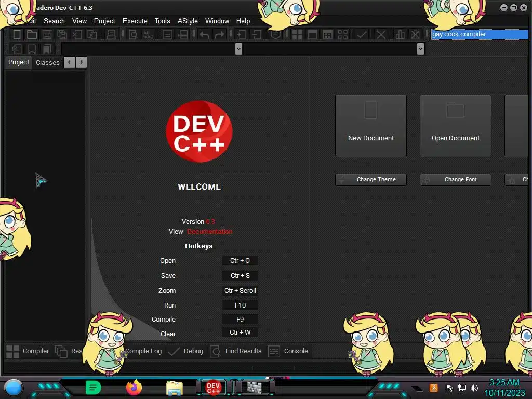
Task: Open the red Documentation link
Action: (x=210, y=231)
